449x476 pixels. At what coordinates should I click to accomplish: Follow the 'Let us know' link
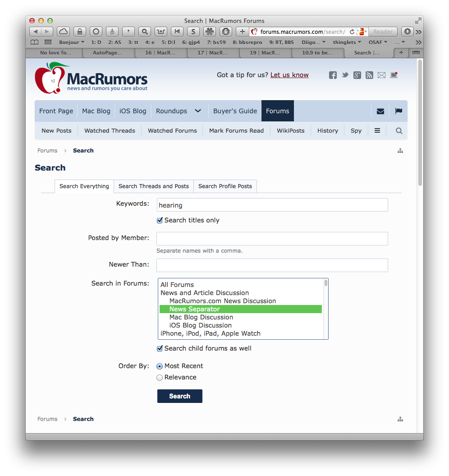289,75
